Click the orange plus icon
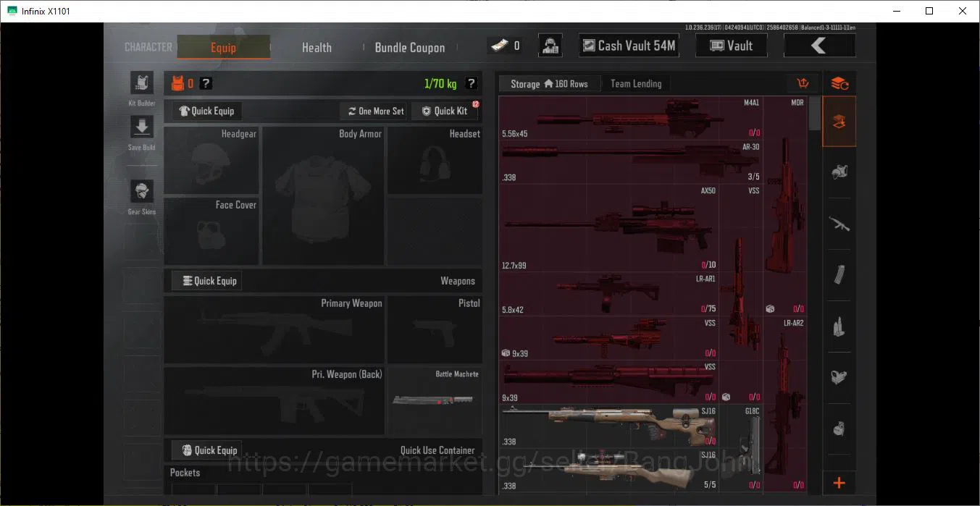Image resolution: width=980 pixels, height=506 pixels. pyautogui.click(x=839, y=483)
